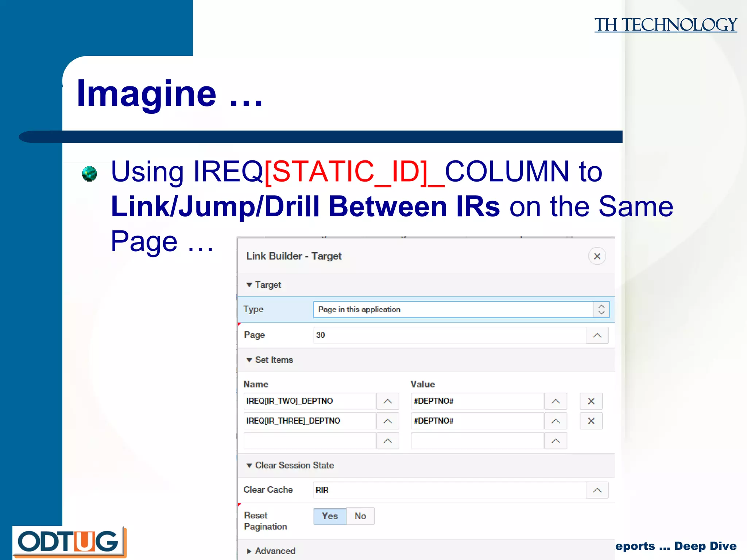
Task: Click the IREQ[IR_TWO]_DEPTNO name field
Action: [310, 401]
